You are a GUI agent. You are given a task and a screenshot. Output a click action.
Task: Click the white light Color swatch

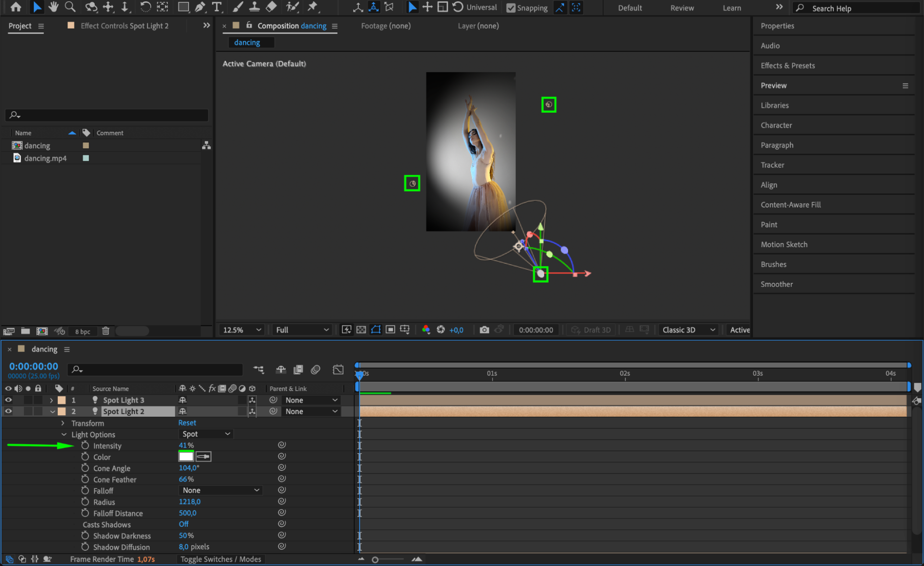186,456
